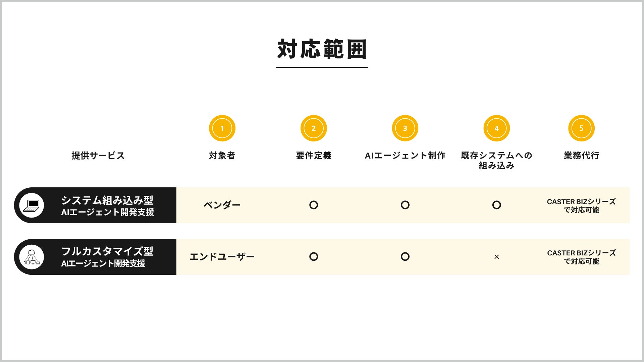644x362 pixels.
Task: Click the 対応範囲 title heading
Action: coord(322,50)
